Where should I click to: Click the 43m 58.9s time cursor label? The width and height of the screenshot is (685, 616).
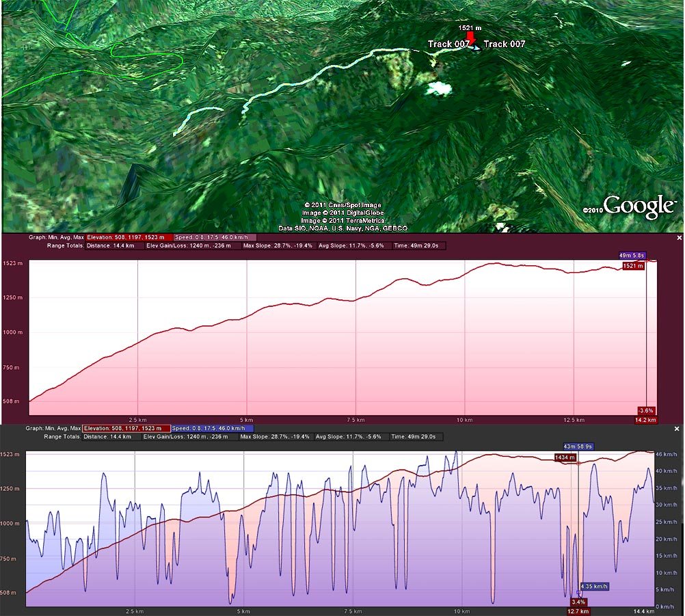(578, 446)
